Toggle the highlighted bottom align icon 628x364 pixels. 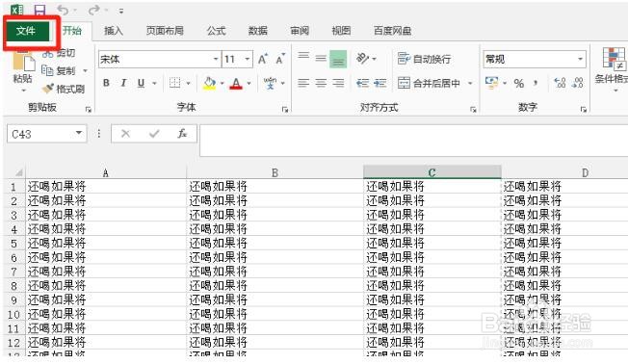[x=338, y=59]
